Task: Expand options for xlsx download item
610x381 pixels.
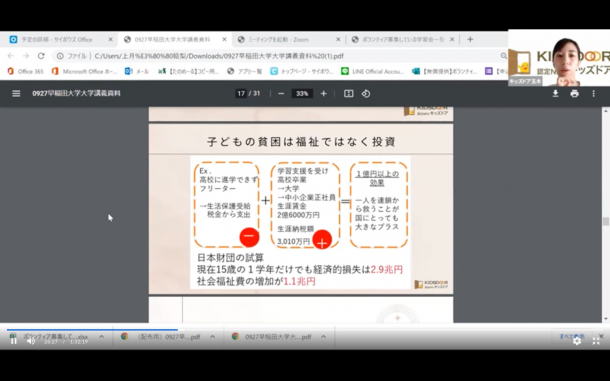Action: coord(101,337)
